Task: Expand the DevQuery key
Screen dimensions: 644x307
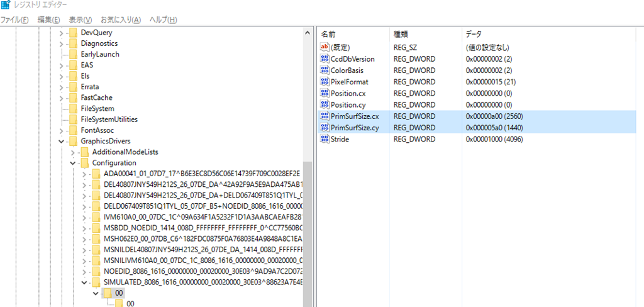Action: tap(62, 33)
